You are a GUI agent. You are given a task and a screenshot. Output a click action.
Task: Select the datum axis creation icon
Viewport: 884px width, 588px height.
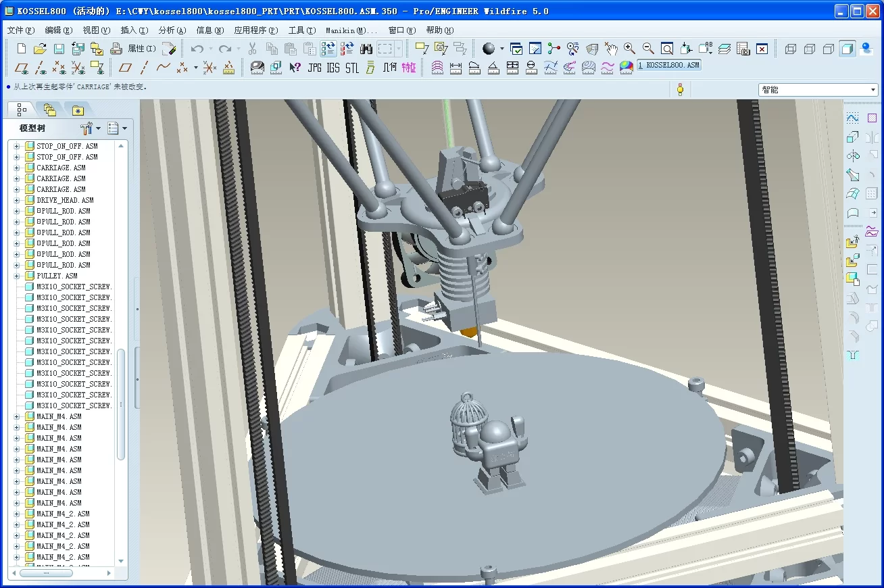click(x=144, y=68)
